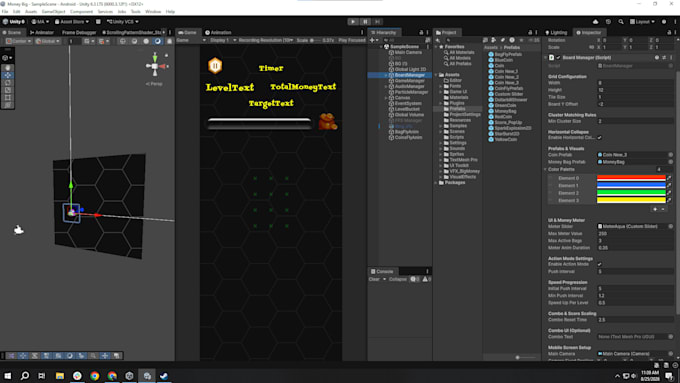Click the Coin Prefab object picker circle
Screen dimensions: 680x383
pyautogui.click(x=670, y=155)
